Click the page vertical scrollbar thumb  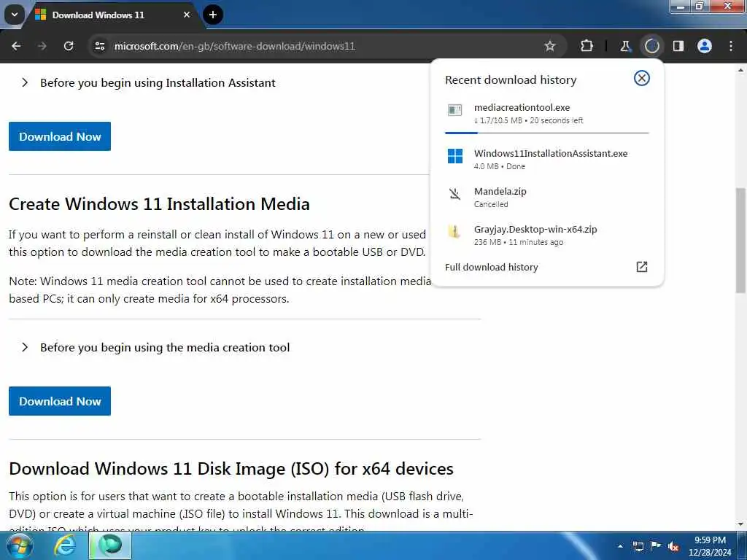[741, 240]
